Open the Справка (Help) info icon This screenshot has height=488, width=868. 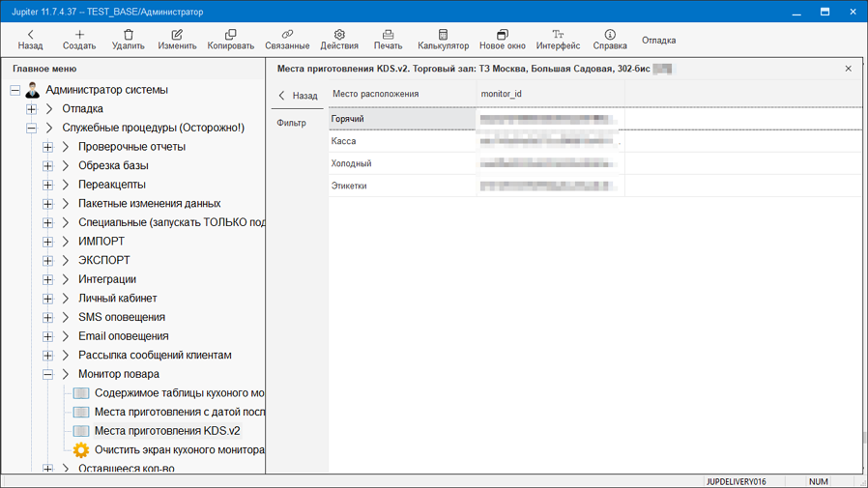(x=610, y=35)
